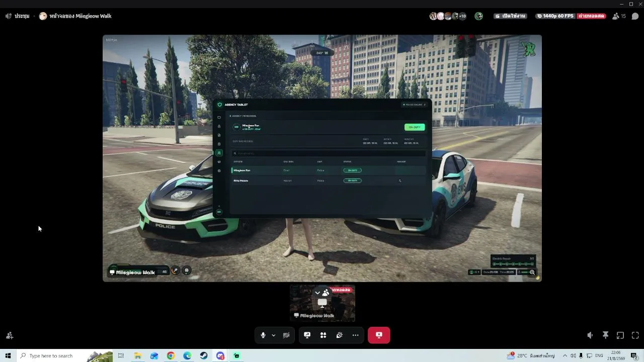Open Google Chrome from the taskbar
The height and width of the screenshot is (362, 644).
[x=171, y=356]
